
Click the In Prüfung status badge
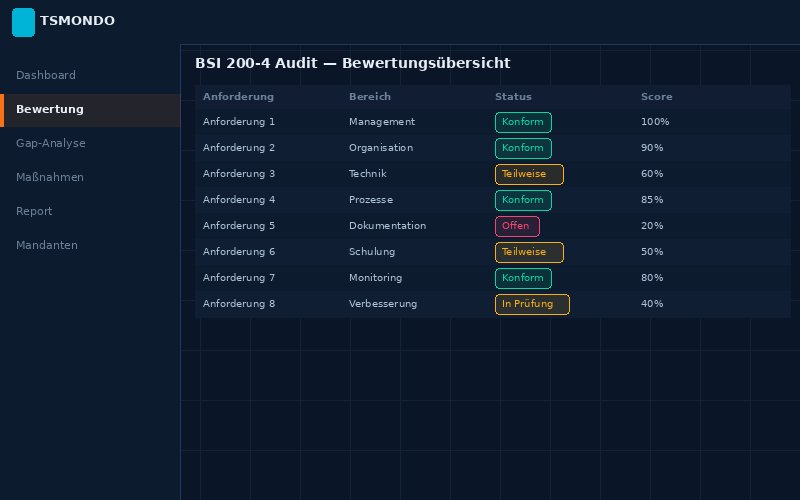(532, 305)
